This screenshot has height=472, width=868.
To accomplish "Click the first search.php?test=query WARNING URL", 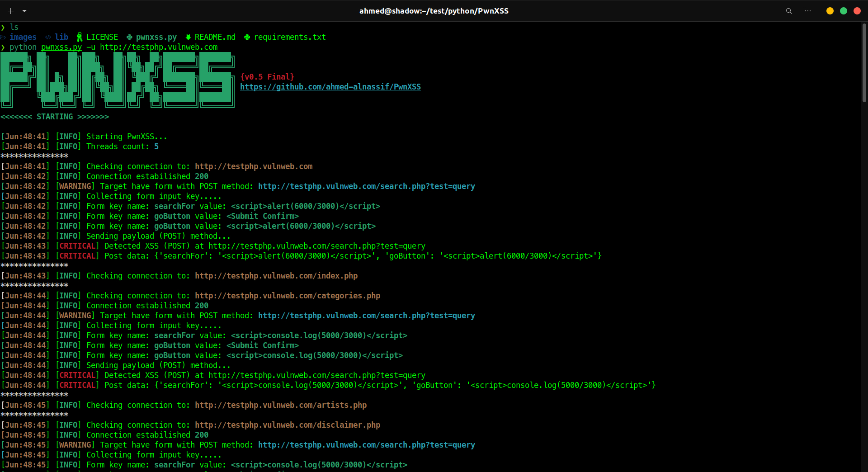I will pos(367,186).
